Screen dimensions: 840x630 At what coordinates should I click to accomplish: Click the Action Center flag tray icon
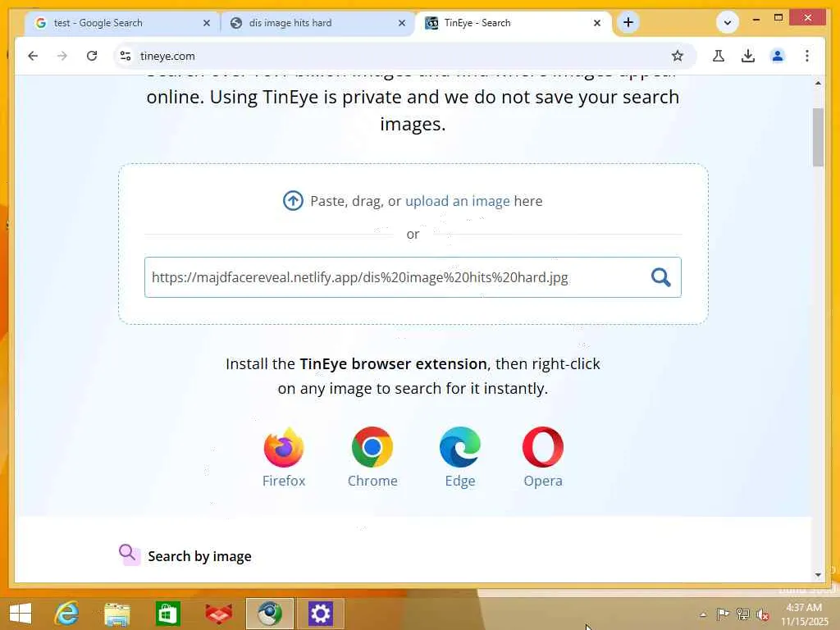coord(722,614)
